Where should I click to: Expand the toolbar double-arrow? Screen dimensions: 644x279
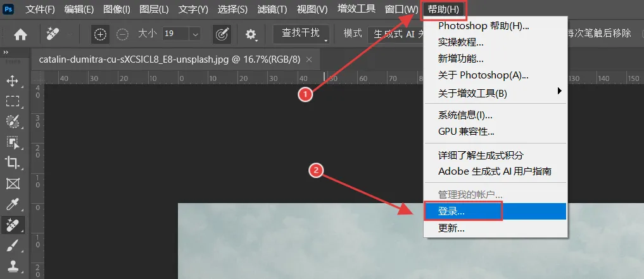(6, 53)
